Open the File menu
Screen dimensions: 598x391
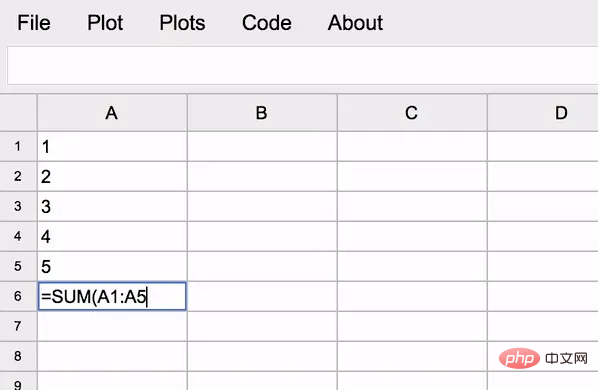point(34,23)
